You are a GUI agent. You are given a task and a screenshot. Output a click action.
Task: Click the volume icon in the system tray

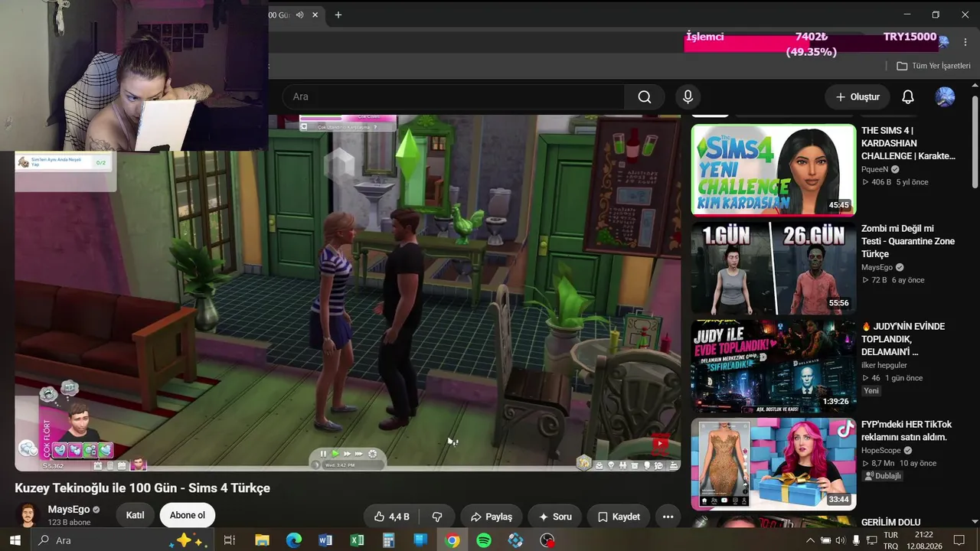841,540
